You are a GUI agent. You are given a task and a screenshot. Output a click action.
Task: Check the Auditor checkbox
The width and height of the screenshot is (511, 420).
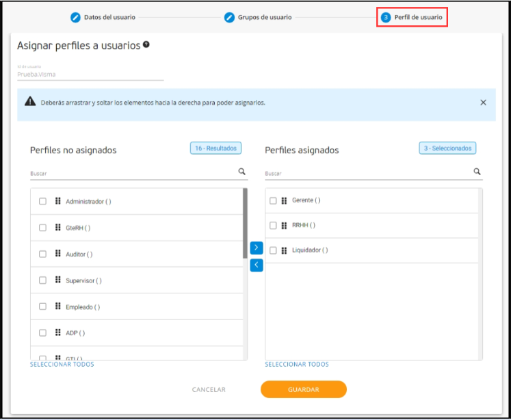click(42, 254)
